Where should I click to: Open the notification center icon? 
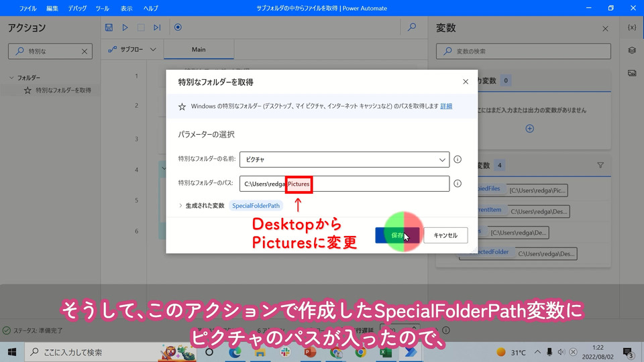(x=628, y=352)
